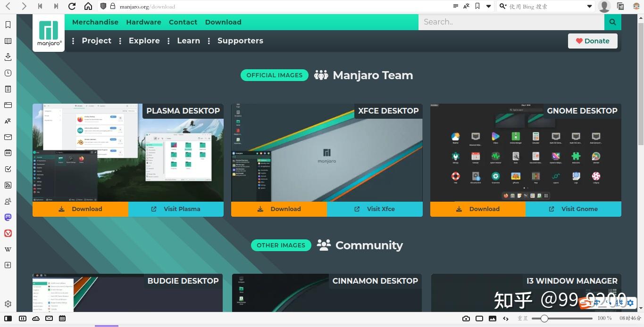Open the Contacts panel in sidebar

(8, 201)
